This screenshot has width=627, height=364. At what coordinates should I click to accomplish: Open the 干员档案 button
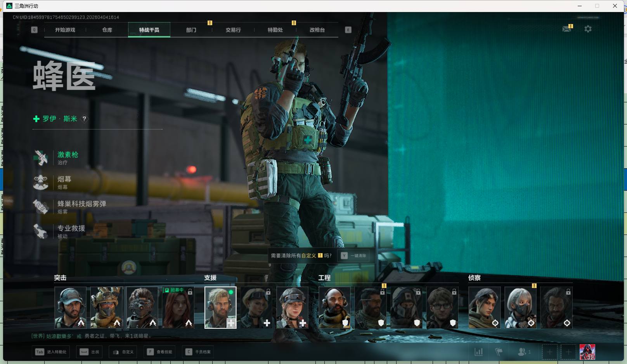(x=198, y=352)
